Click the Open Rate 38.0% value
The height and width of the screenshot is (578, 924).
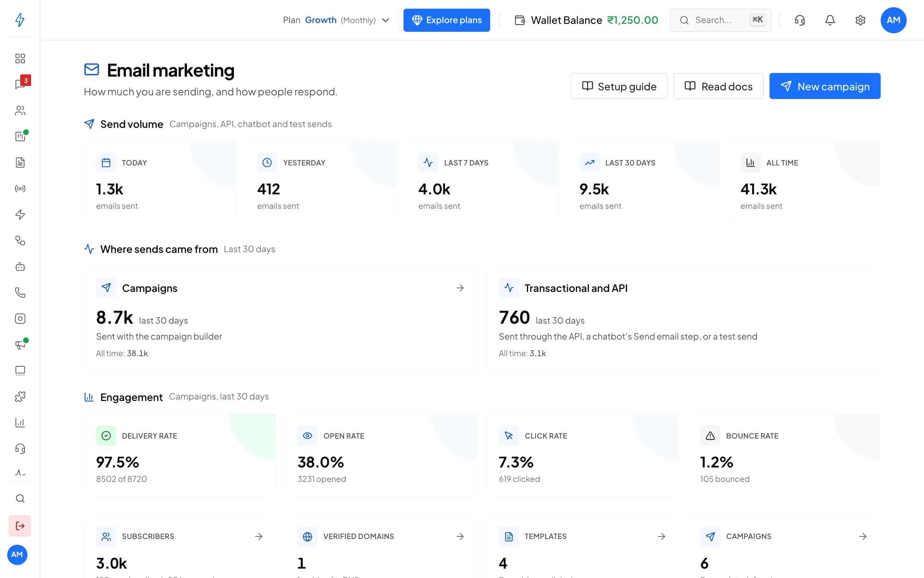pyautogui.click(x=321, y=462)
